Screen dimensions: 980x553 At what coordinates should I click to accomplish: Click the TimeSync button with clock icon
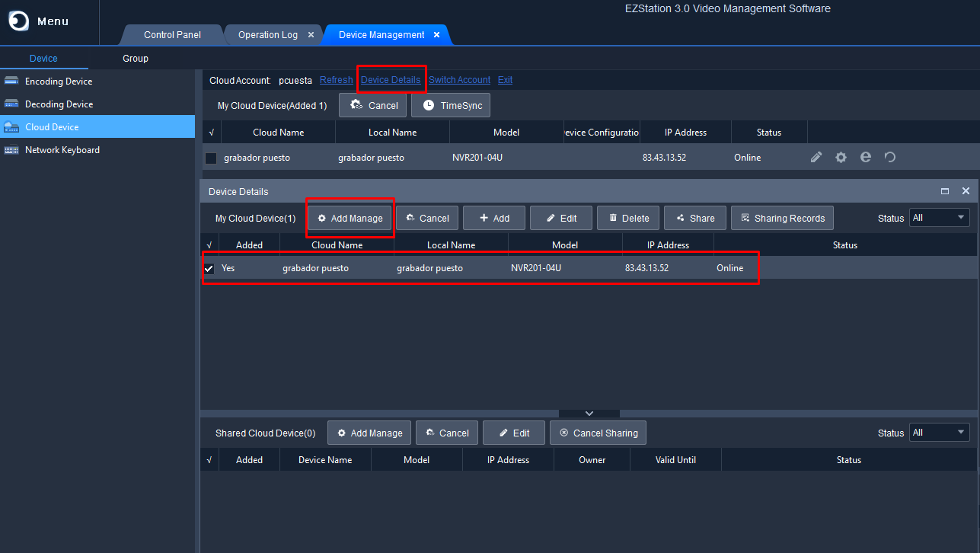point(450,105)
